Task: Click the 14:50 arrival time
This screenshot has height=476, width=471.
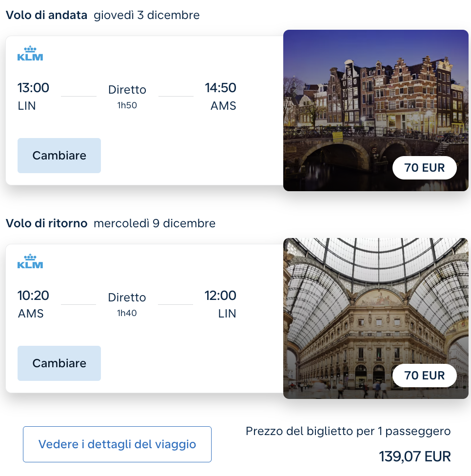Action: tap(221, 88)
